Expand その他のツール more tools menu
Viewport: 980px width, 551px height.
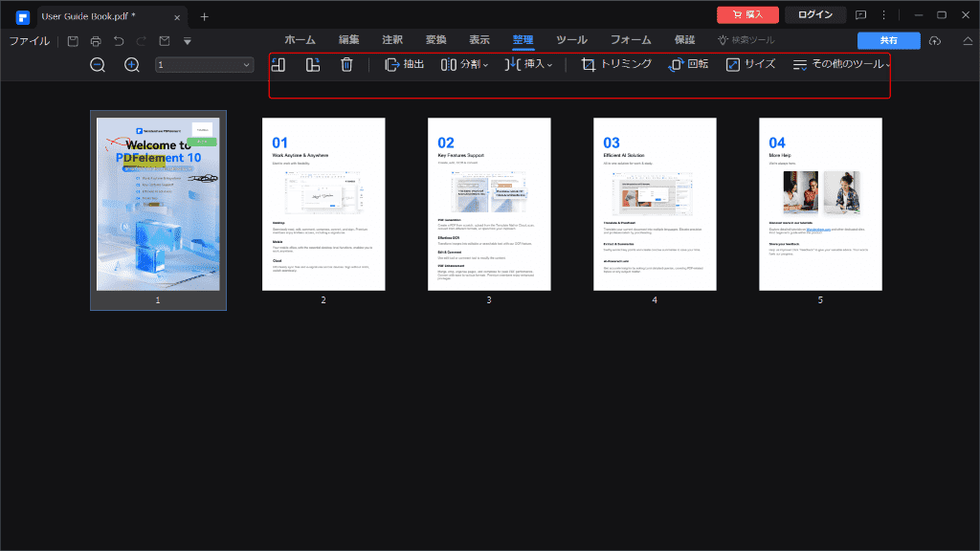coord(841,64)
